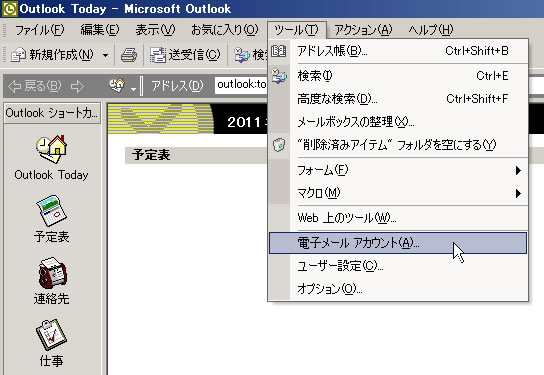
Task: Expand the マクロ(M) submenu
Action: pyautogui.click(x=398, y=193)
